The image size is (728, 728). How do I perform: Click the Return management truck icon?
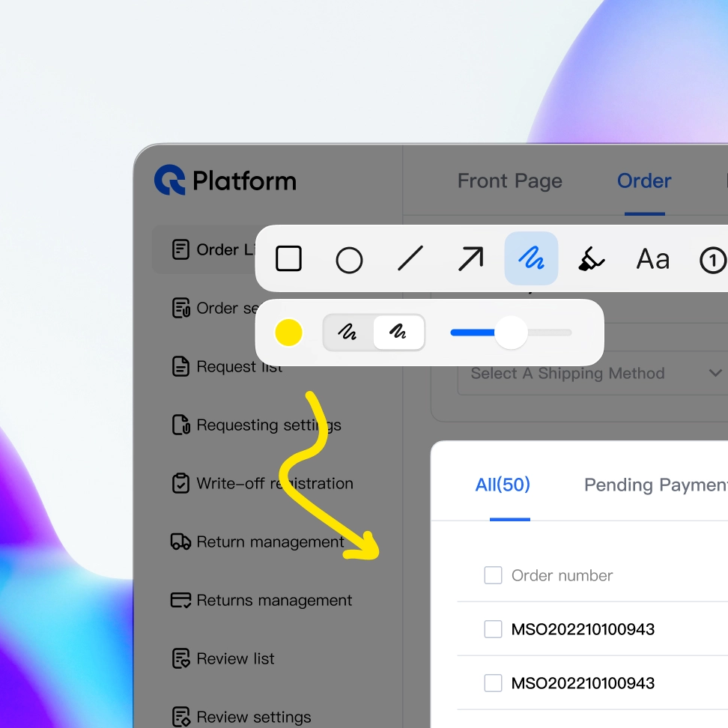(181, 542)
